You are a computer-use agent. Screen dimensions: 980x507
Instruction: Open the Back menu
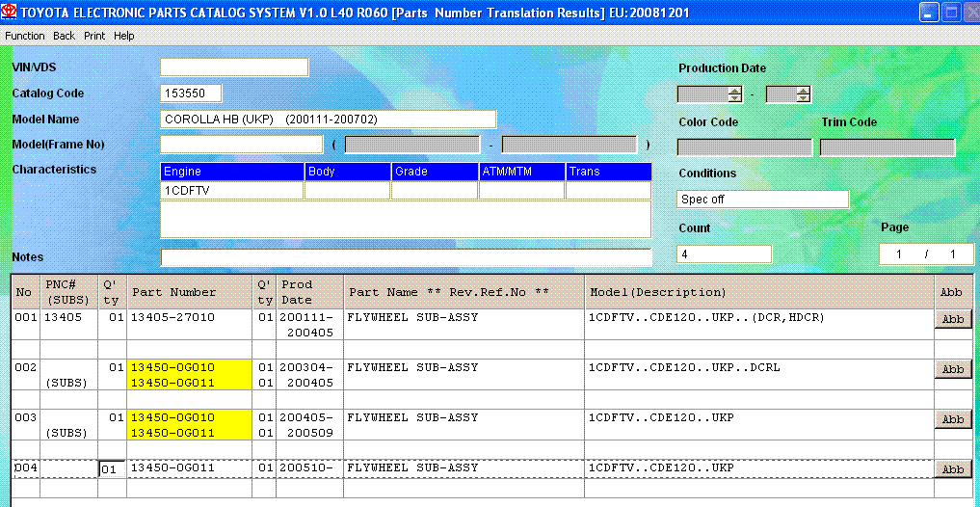(x=64, y=36)
